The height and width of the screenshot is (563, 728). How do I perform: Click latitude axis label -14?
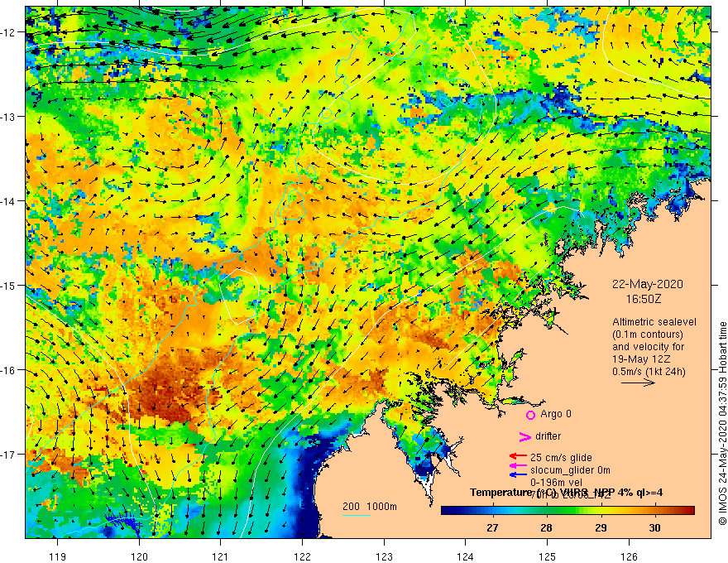point(9,200)
